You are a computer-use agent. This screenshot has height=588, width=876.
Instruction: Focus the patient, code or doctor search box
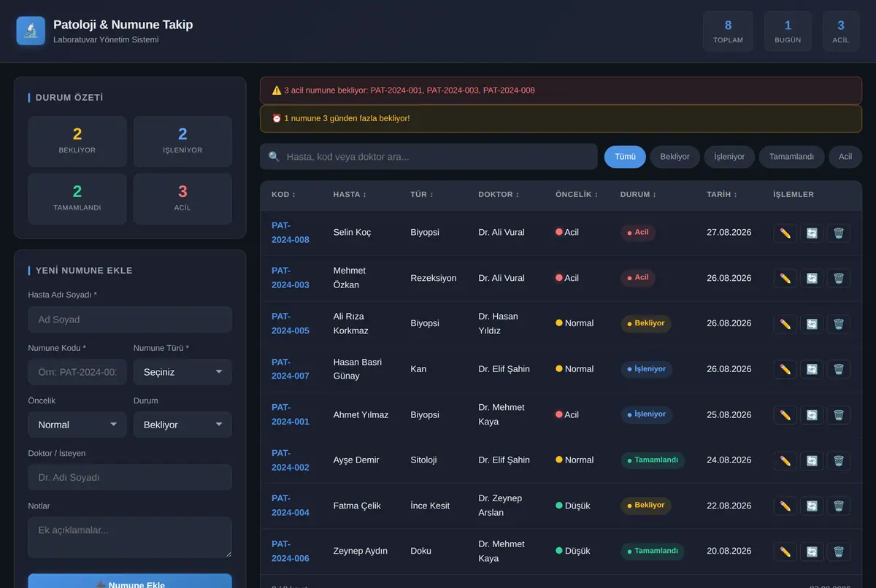point(429,157)
